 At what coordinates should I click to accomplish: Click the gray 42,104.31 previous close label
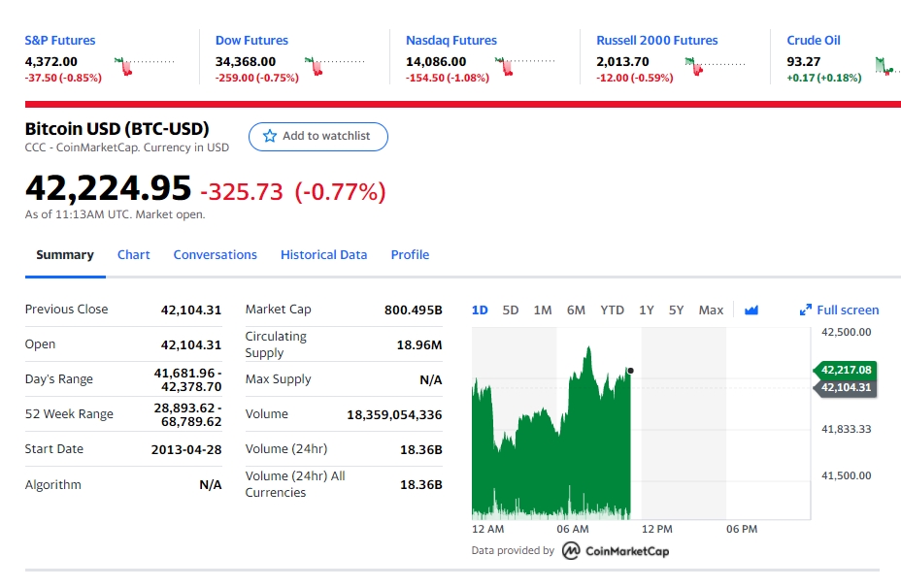pos(846,387)
